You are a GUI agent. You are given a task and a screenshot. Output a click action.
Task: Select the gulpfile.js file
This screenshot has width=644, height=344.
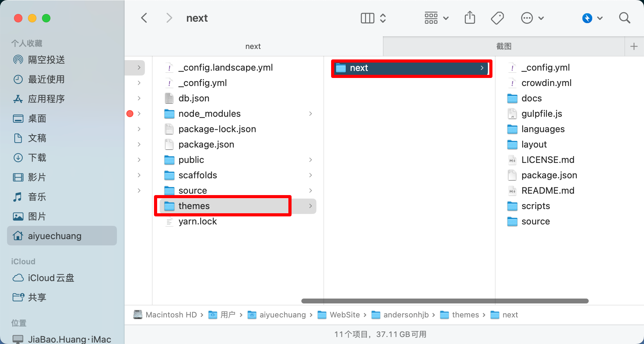coord(541,114)
